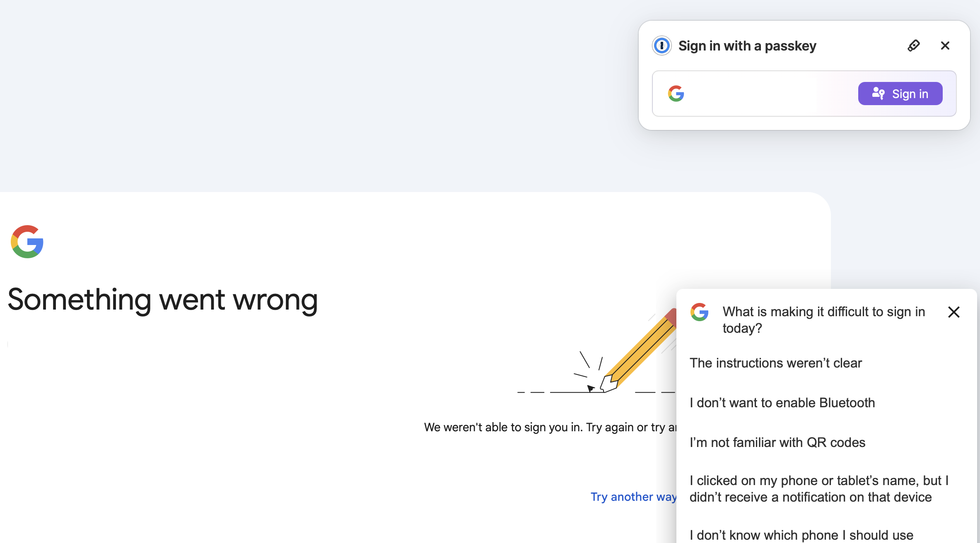Select "I don't know which phone I should use"
The height and width of the screenshot is (543, 980).
(x=801, y=535)
